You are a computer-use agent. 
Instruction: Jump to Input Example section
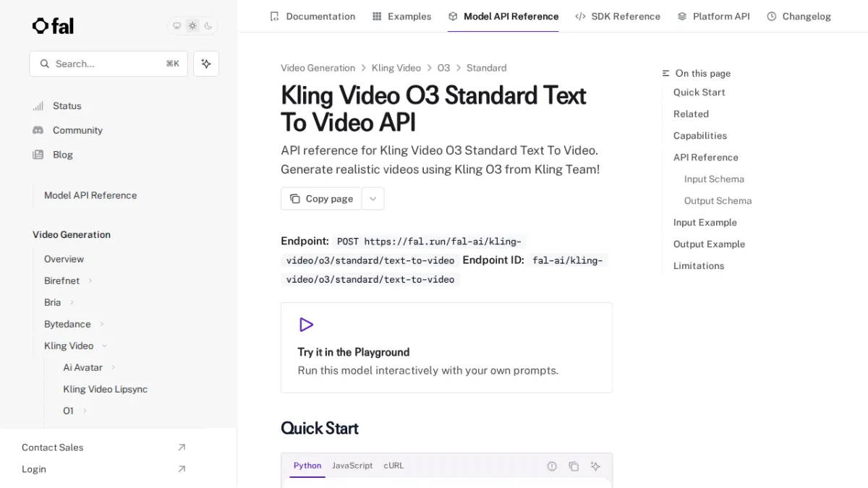[705, 223]
